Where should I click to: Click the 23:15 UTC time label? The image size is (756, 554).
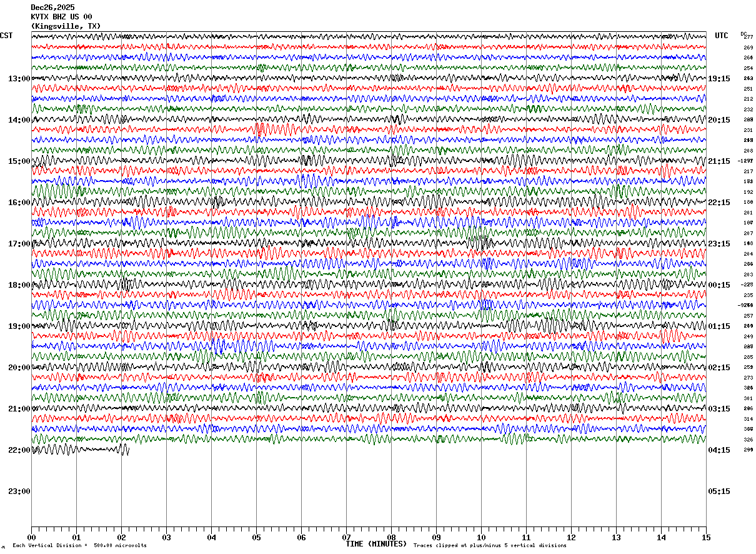tap(719, 244)
